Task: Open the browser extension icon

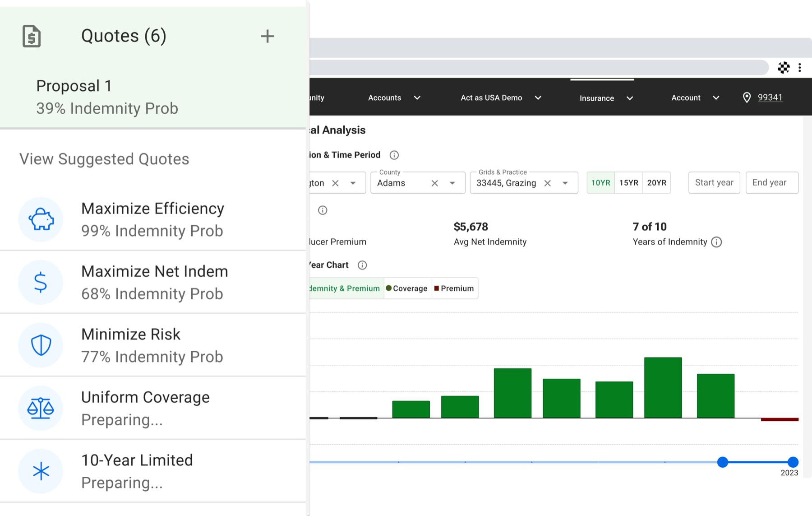Action: coord(784,68)
